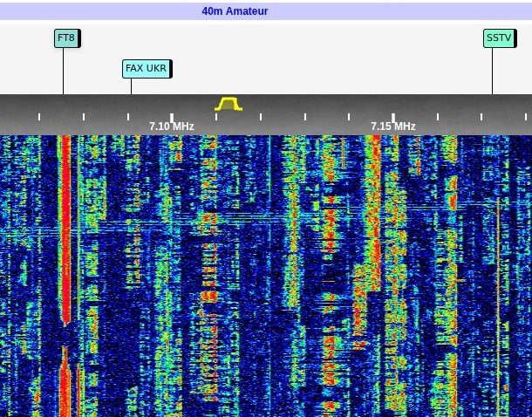Click the large tick mark above 7.10 MHz
The width and height of the screenshot is (532, 417).
click(172, 116)
